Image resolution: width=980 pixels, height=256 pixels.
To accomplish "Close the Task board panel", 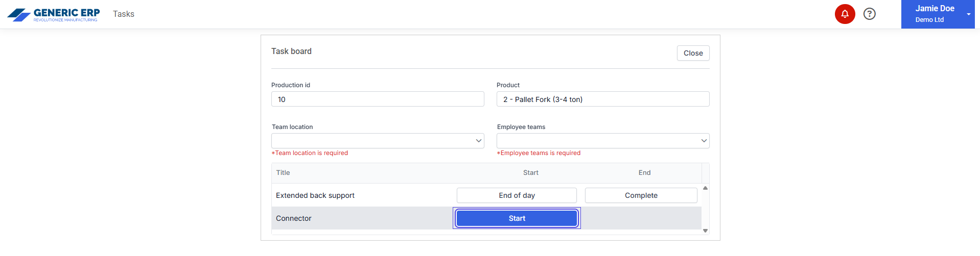I will pos(693,53).
